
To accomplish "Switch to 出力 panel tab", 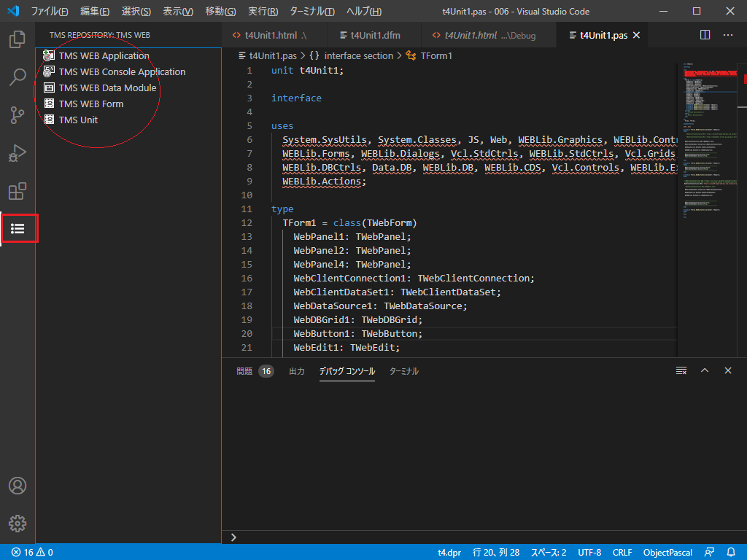I will (x=297, y=371).
